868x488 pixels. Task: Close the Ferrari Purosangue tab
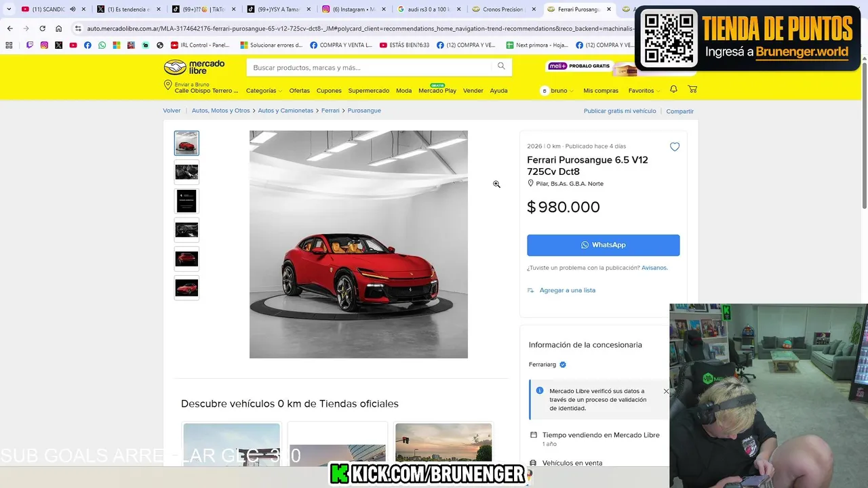(x=608, y=9)
